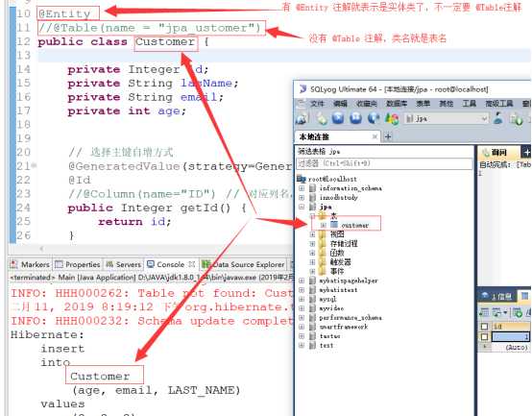Image resolution: width=532 pixels, height=416 pixels.
Task: Click the user manager icon in SQLyog toolbar
Action: point(498,118)
